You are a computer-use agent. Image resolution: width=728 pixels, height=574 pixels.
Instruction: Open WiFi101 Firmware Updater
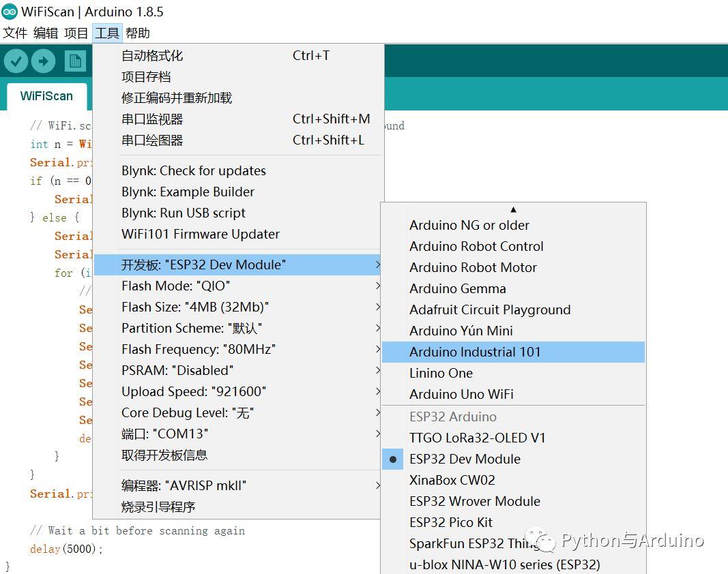pos(238,234)
